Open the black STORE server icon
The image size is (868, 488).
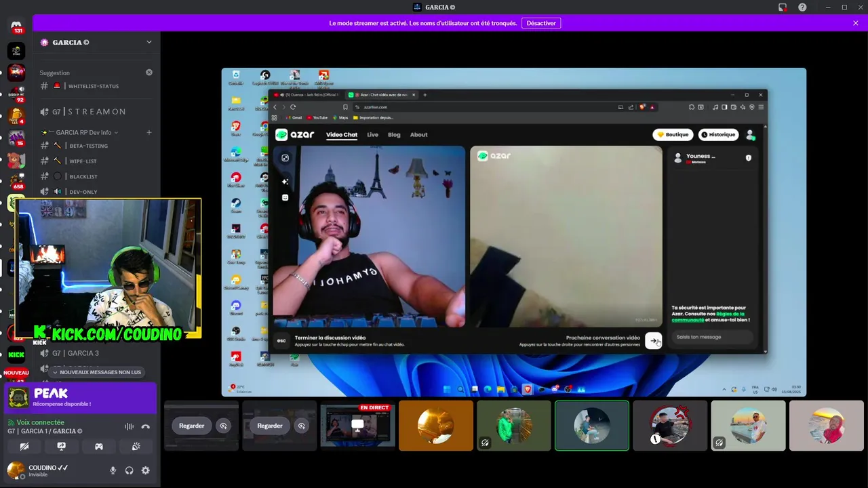[16, 51]
